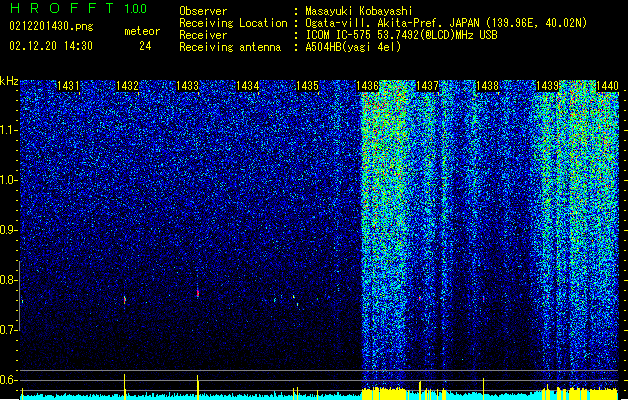Click the 0.7 kHz frequency axis label

click(x=9, y=330)
